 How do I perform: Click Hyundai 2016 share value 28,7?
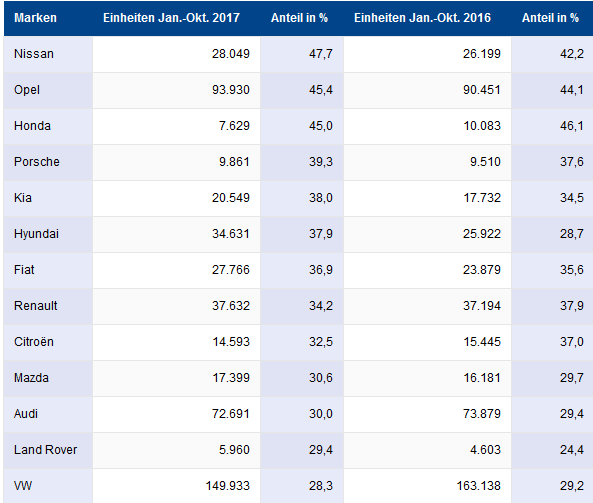(x=572, y=233)
